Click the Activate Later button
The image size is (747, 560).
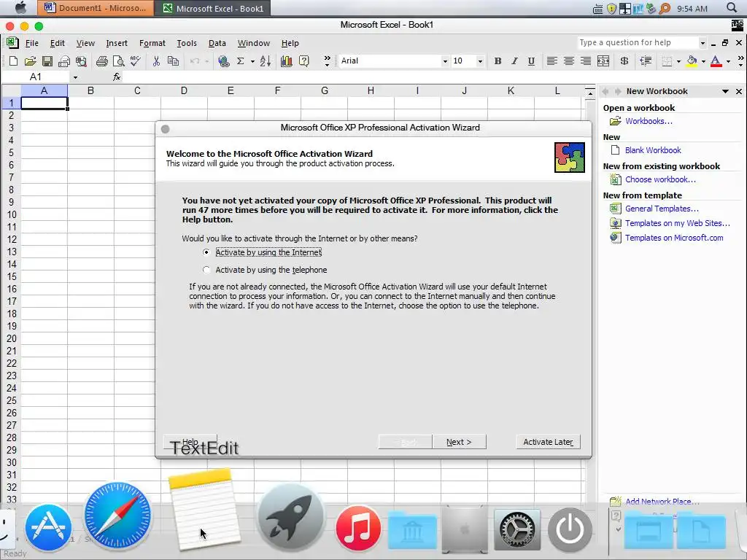(x=549, y=442)
